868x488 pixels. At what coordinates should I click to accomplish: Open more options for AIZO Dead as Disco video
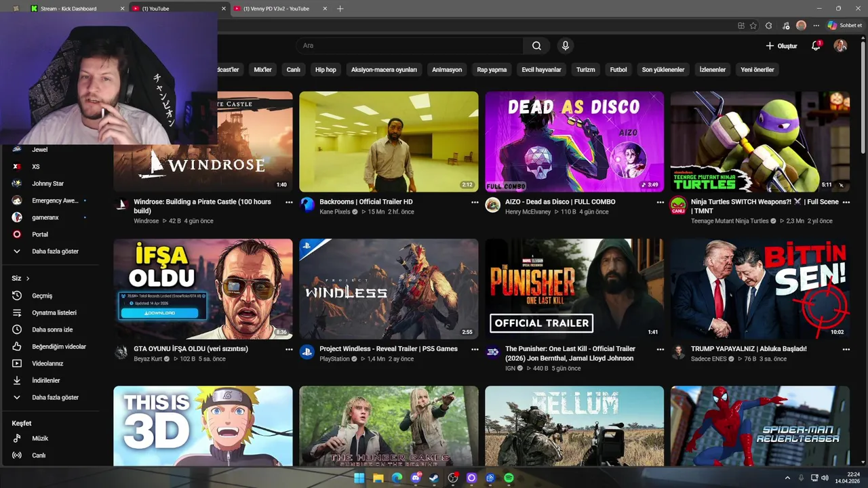click(x=660, y=202)
